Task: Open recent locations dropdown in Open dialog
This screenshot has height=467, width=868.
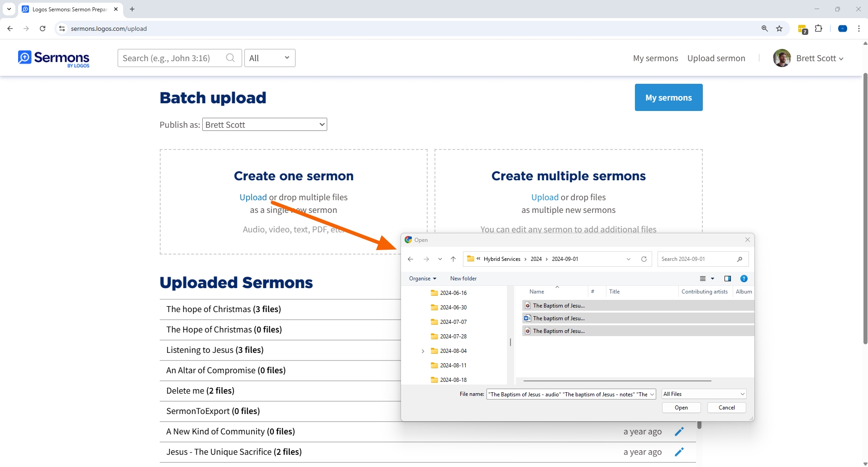Action: coord(440,259)
